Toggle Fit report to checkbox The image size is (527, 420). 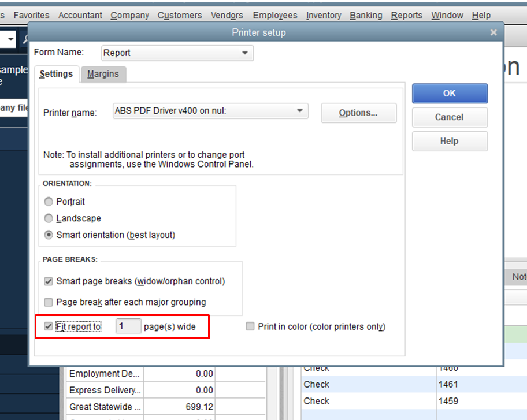coord(49,326)
